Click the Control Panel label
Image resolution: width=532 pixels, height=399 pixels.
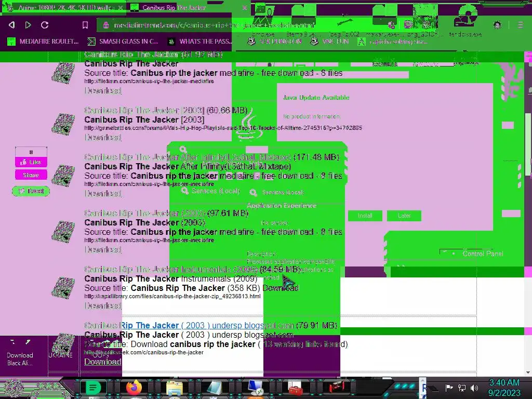[x=483, y=254]
